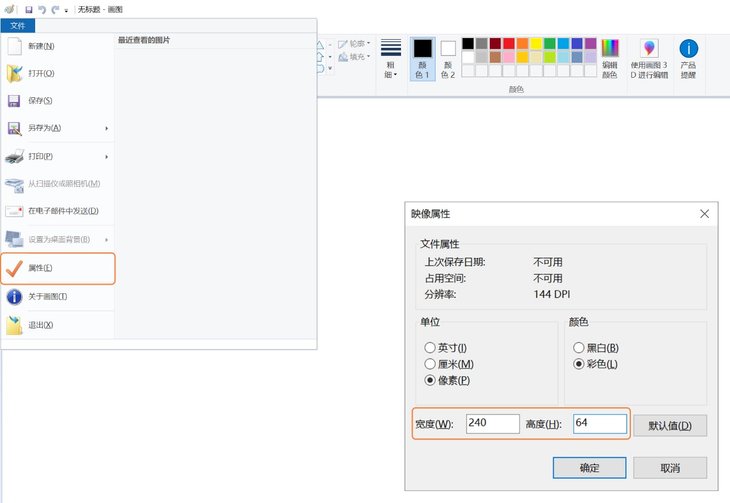Click the 文件 tab
Image resolution: width=730 pixels, height=503 pixels.
pos(17,25)
